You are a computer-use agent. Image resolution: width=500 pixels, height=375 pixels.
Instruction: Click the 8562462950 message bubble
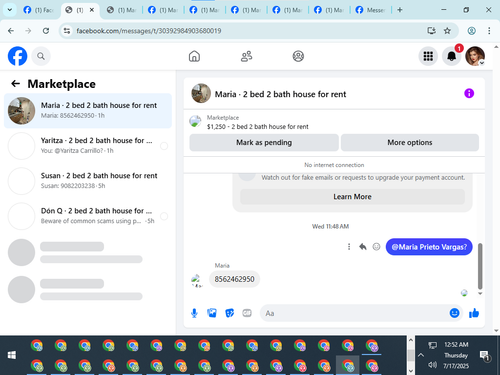click(x=234, y=279)
